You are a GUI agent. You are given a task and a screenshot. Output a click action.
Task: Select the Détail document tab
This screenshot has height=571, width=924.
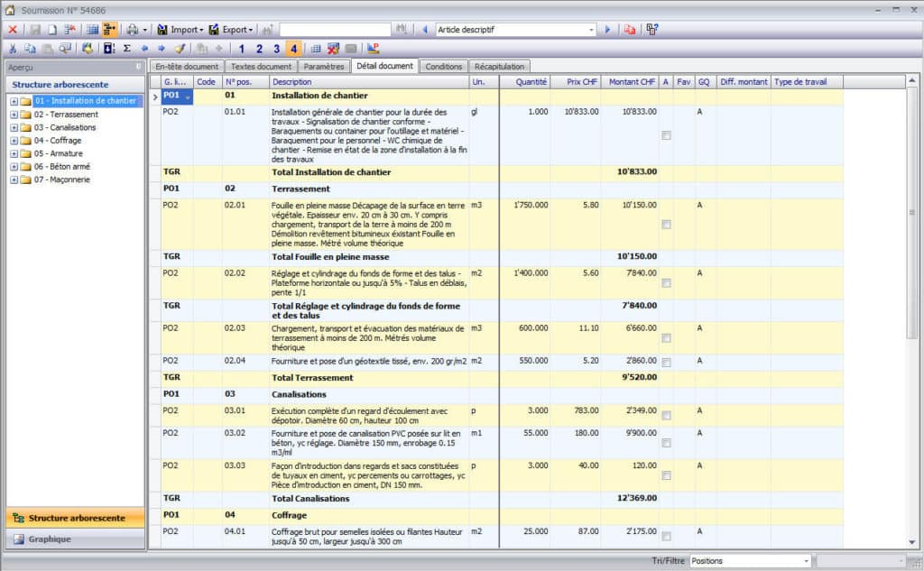point(384,66)
